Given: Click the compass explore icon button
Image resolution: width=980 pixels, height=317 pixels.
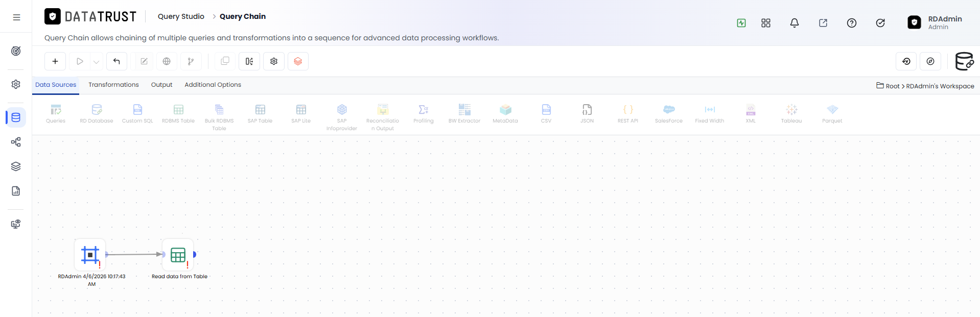Looking at the screenshot, I should [x=930, y=61].
